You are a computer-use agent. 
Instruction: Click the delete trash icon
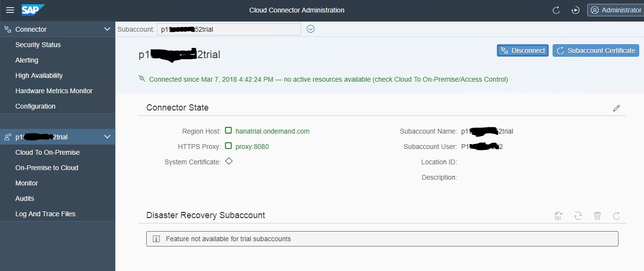coord(597,216)
